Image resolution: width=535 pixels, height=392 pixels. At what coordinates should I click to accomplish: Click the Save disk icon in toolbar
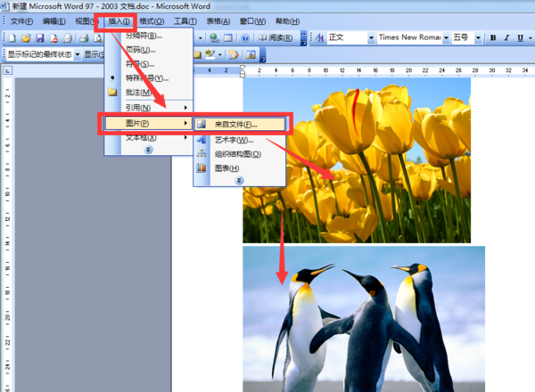[x=40, y=37]
